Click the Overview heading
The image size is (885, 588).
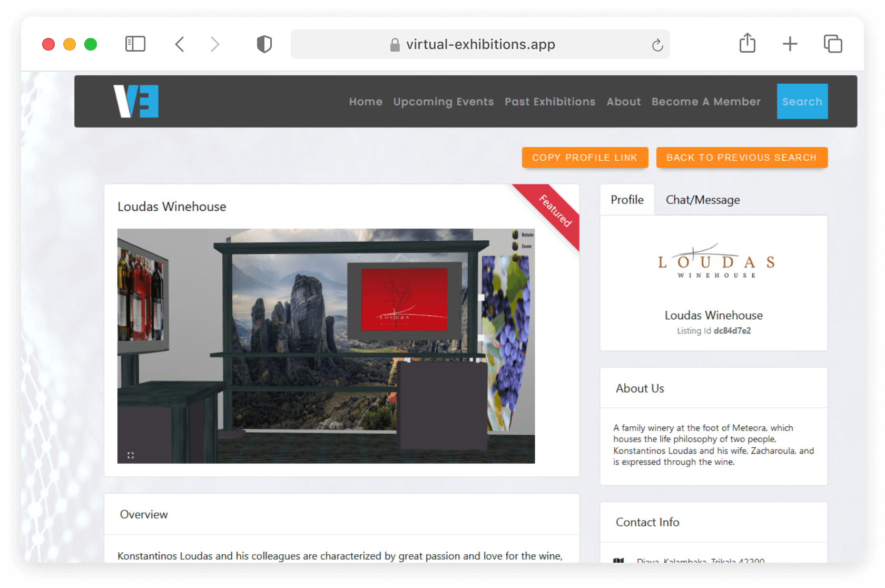144,514
